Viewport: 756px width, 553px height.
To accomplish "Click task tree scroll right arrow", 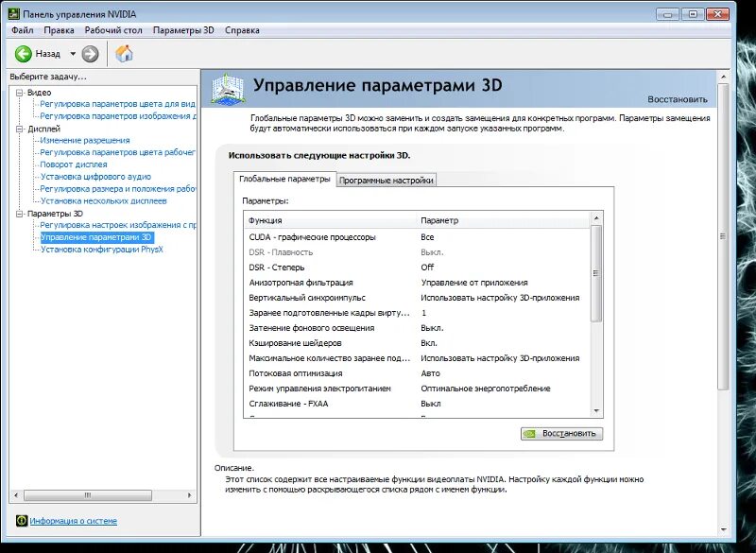I will (x=190, y=495).
